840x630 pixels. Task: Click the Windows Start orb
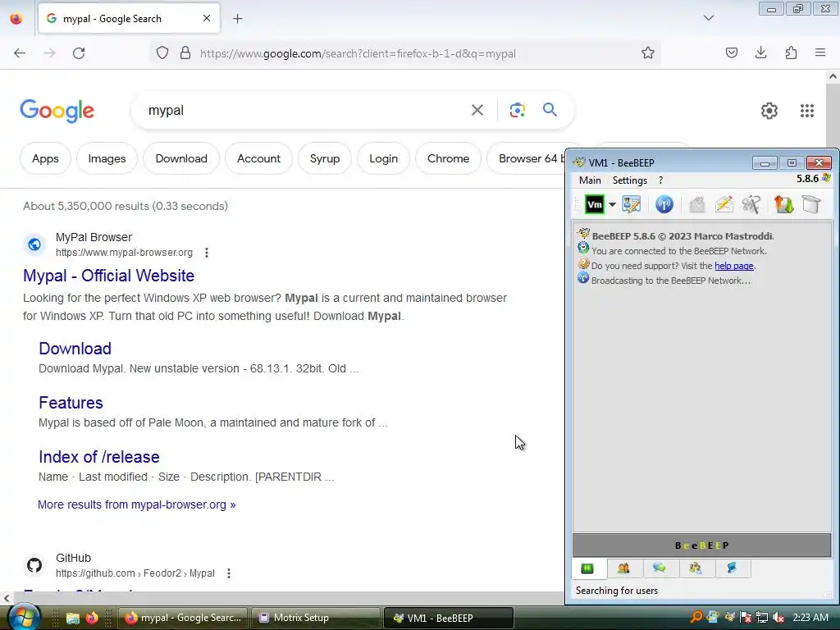tap(24, 617)
